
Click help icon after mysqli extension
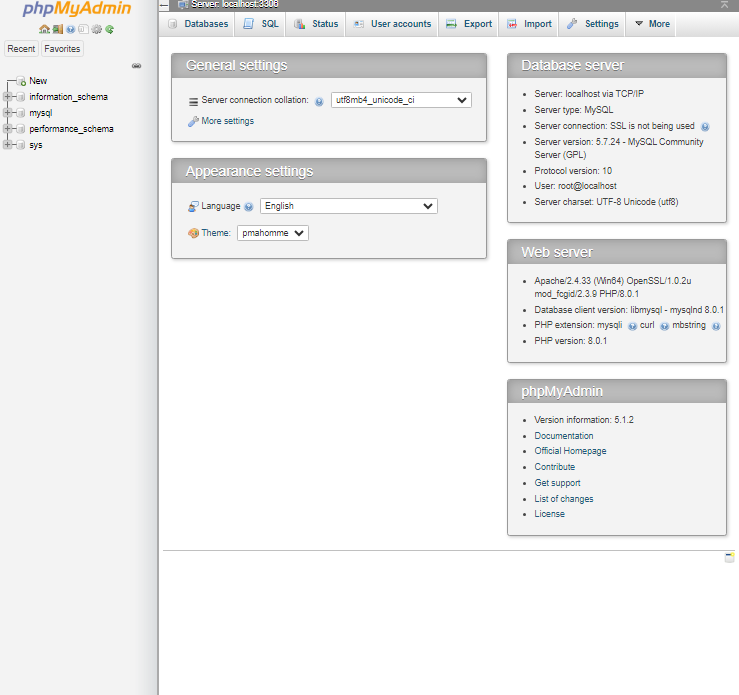click(632, 326)
